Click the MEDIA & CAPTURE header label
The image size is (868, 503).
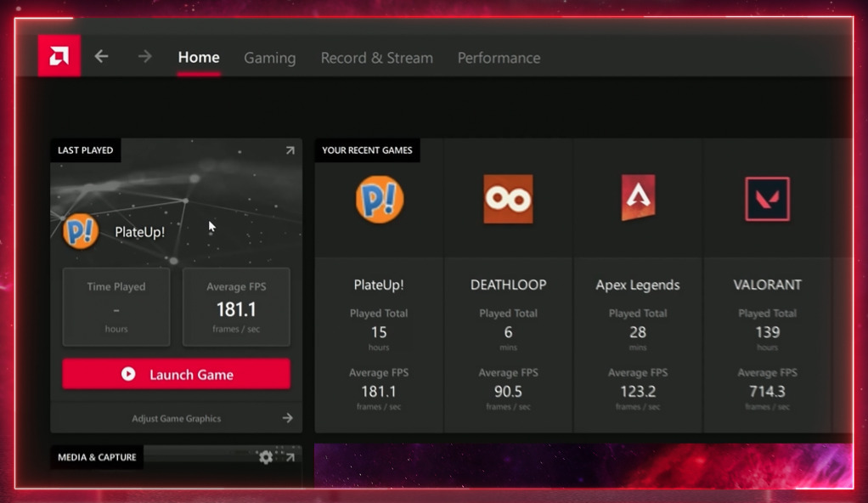97,457
